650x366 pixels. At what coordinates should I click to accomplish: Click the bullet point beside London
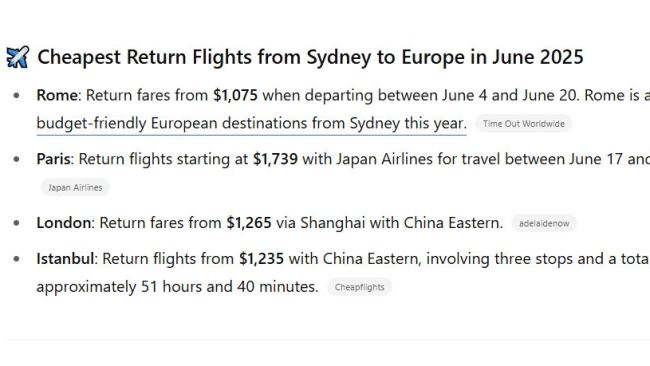pyautogui.click(x=17, y=223)
